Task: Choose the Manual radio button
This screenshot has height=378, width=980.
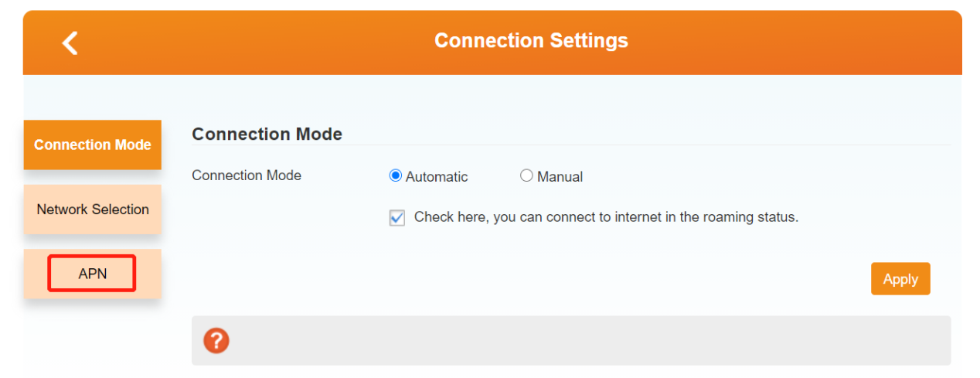Action: pyautogui.click(x=527, y=176)
